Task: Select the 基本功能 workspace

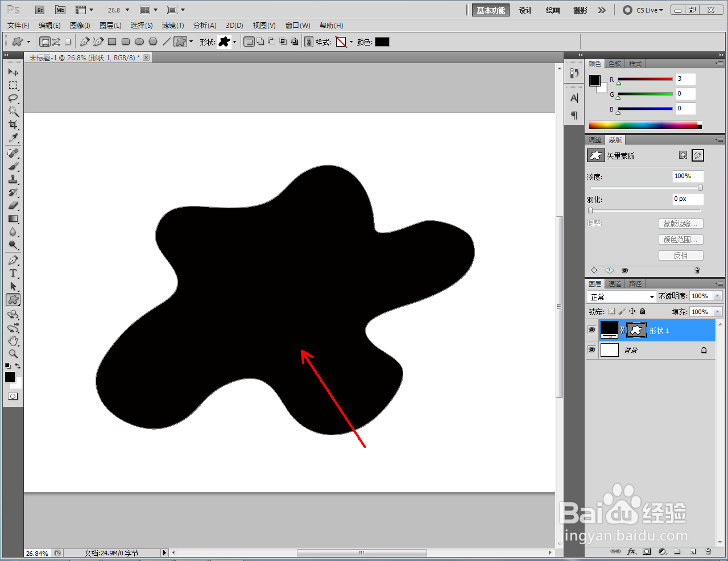Action: pos(490,10)
